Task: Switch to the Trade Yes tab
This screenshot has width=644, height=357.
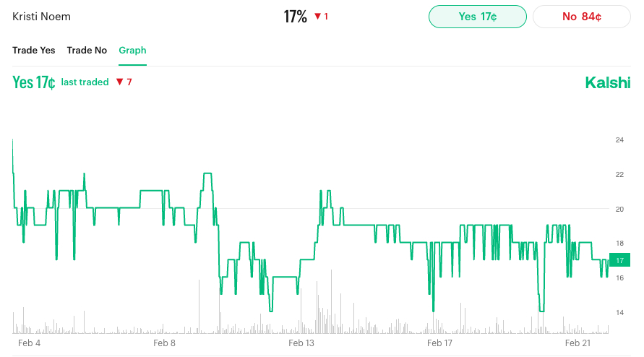Action: click(x=33, y=50)
